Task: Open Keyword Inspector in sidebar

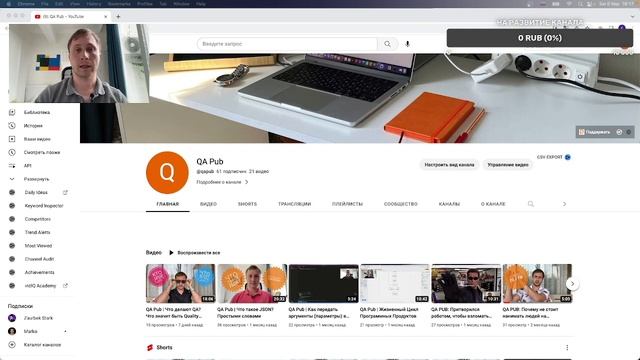Action: [x=44, y=206]
